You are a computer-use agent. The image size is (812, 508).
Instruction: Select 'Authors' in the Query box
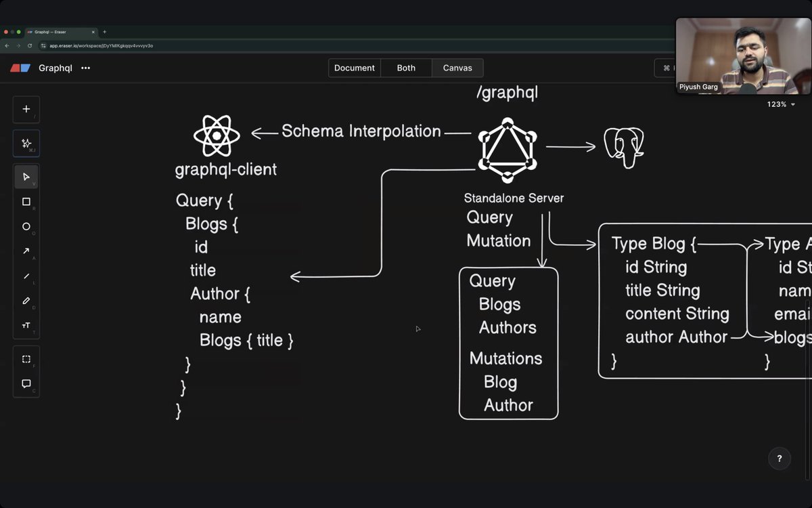pyautogui.click(x=507, y=328)
